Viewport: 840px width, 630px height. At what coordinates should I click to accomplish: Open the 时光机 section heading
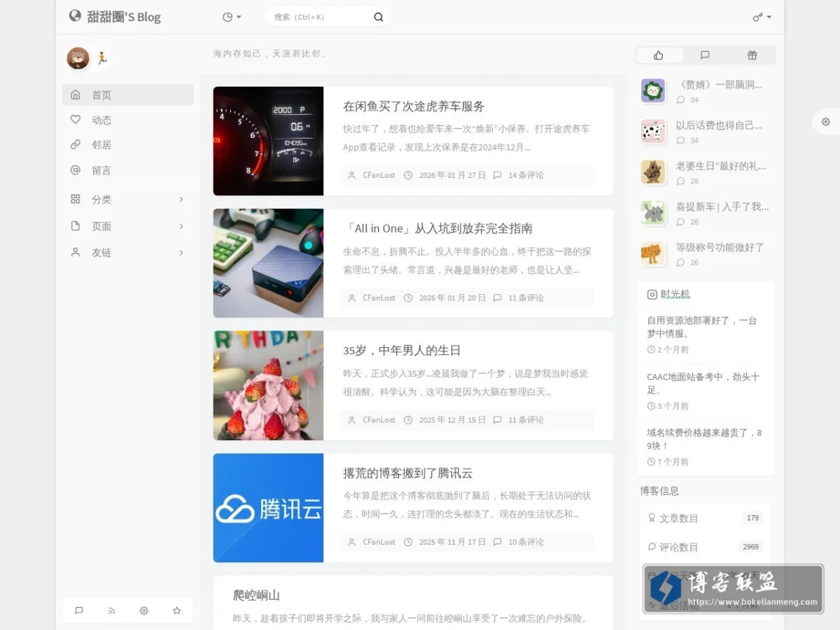coord(675,294)
